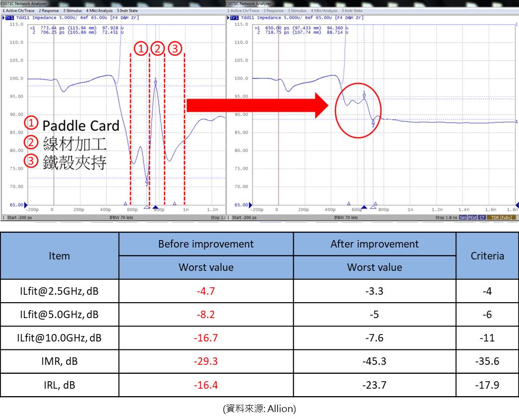519x420 pixels.
Task: Click 'Tdd11 Impedance' trace title in left analyzer
Action: [36, 18]
